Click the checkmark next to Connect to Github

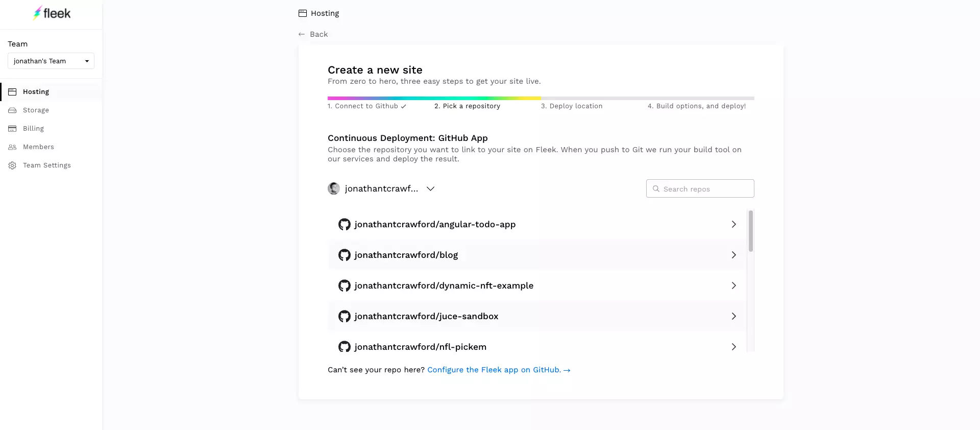pyautogui.click(x=403, y=106)
